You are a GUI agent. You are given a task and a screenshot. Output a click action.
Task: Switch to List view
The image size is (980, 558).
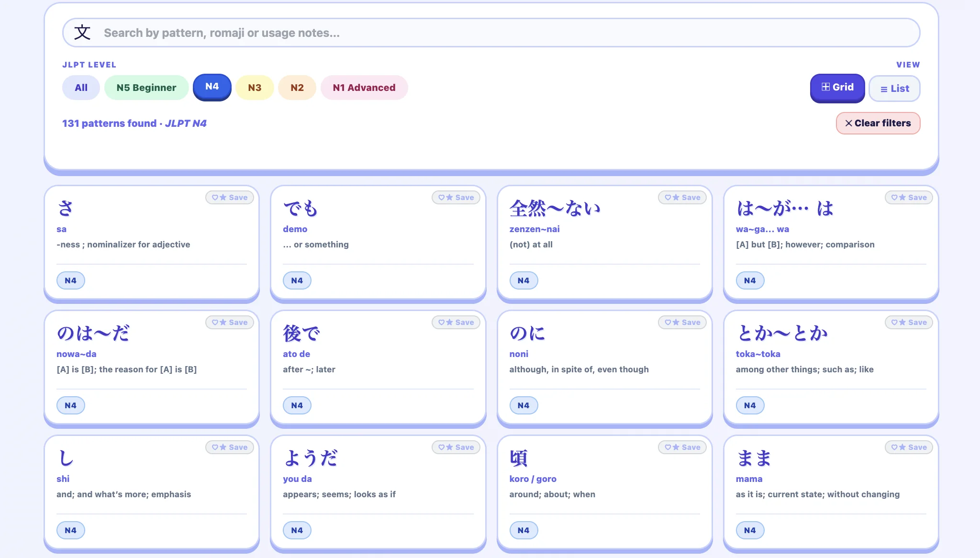(894, 89)
